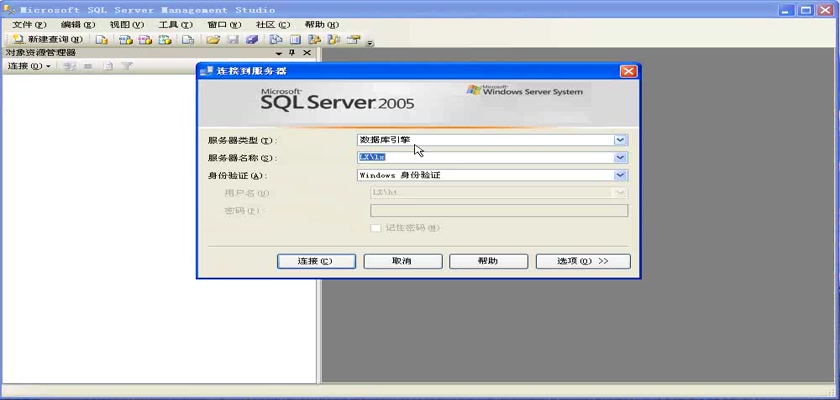The width and height of the screenshot is (840, 400).
Task: Maximize the Management Studio window
Action: [x=806, y=10]
